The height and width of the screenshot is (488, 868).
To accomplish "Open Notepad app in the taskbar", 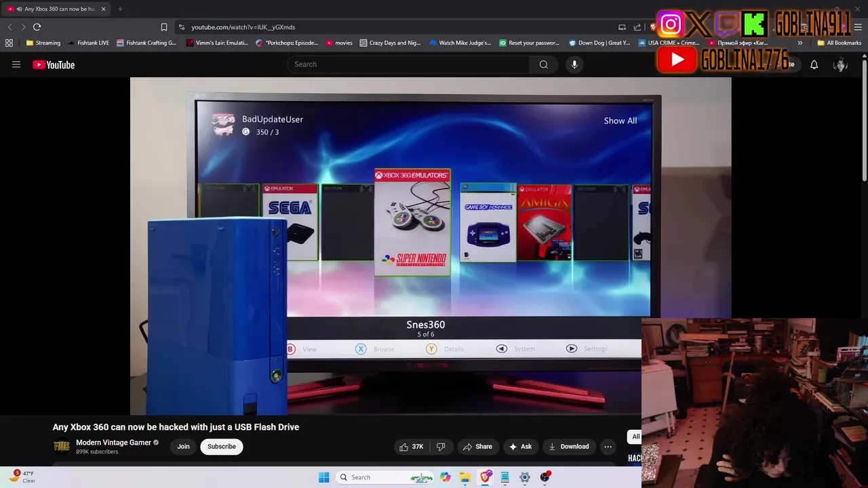I will 505,477.
